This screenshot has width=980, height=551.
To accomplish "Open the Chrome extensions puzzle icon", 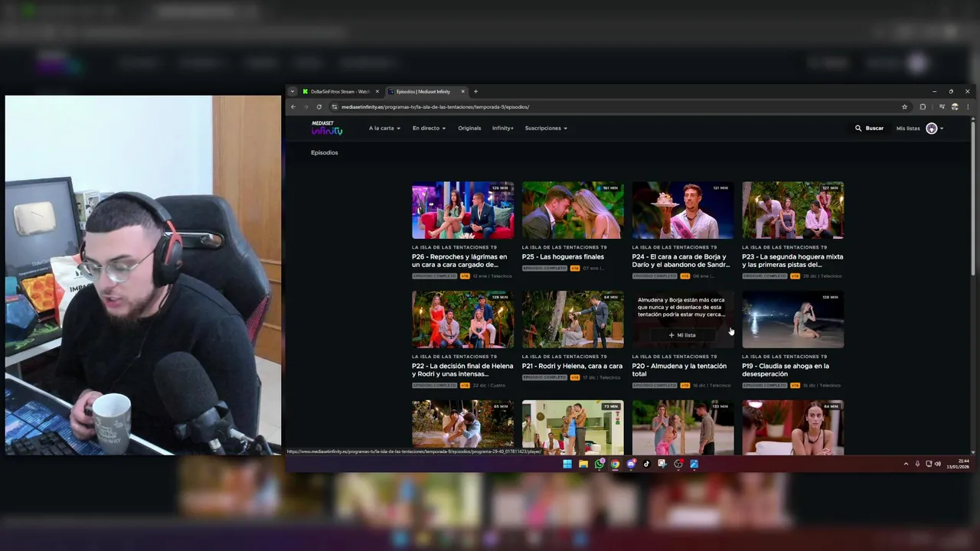I will (x=923, y=107).
